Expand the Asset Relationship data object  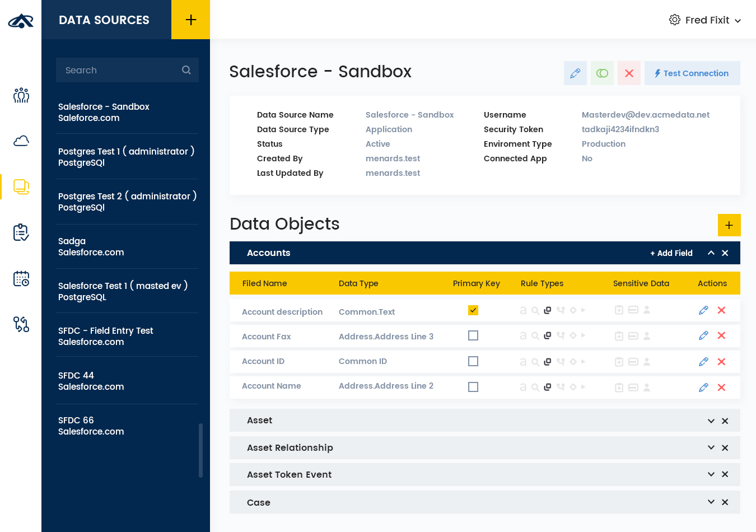(711, 448)
